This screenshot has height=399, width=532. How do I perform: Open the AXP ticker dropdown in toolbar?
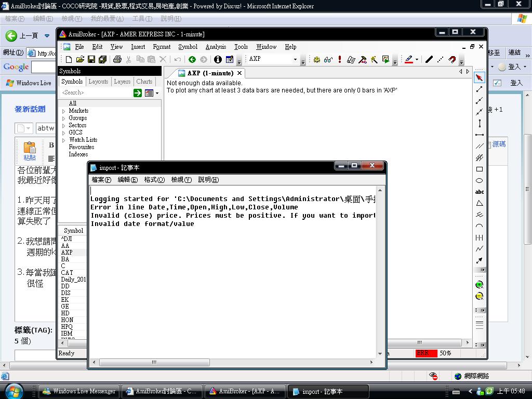tap(295, 59)
